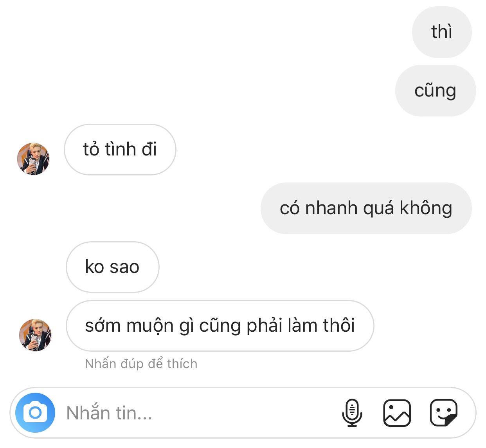Tap the avatar beside "sớm muộn gì" message

point(35,335)
